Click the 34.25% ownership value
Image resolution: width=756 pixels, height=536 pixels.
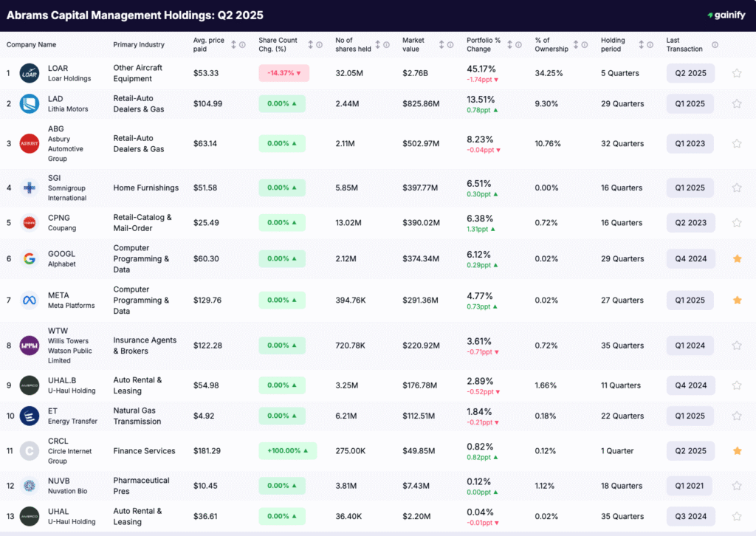[x=549, y=73]
